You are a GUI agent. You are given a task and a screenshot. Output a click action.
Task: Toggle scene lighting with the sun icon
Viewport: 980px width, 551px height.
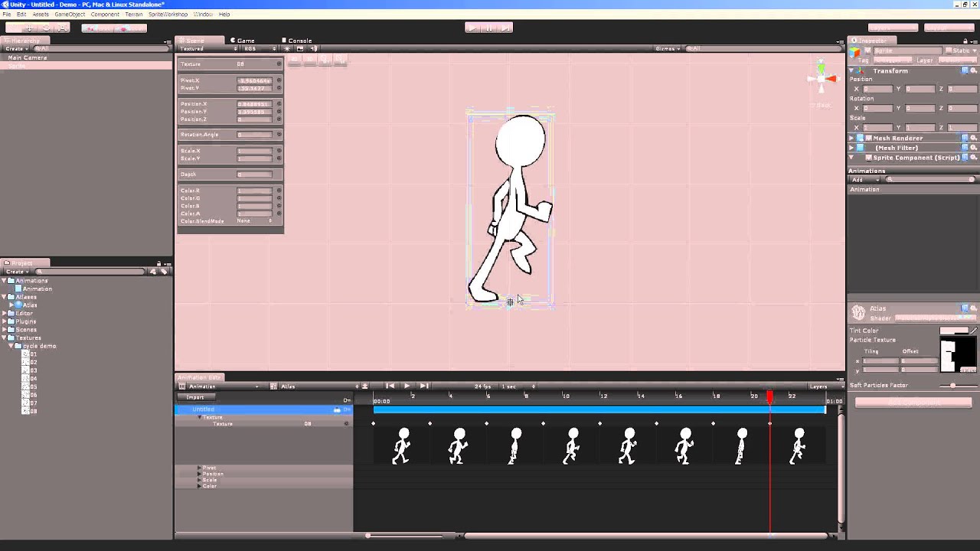(x=287, y=48)
